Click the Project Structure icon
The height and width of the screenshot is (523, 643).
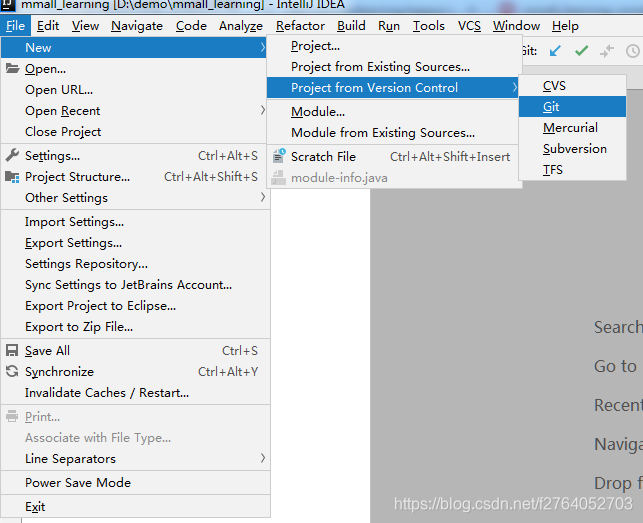click(12, 177)
